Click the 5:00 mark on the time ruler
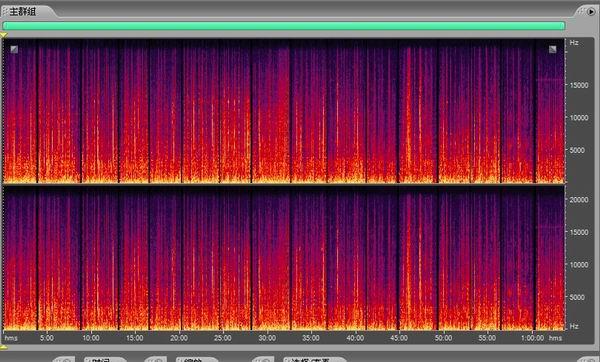Screen dimensions: 600x362 click(x=47, y=338)
